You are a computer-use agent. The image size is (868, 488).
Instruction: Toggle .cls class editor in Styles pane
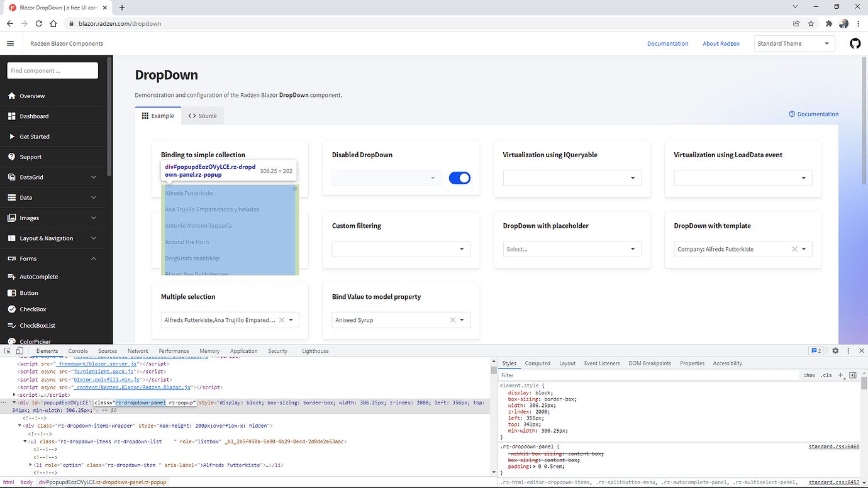click(x=826, y=375)
